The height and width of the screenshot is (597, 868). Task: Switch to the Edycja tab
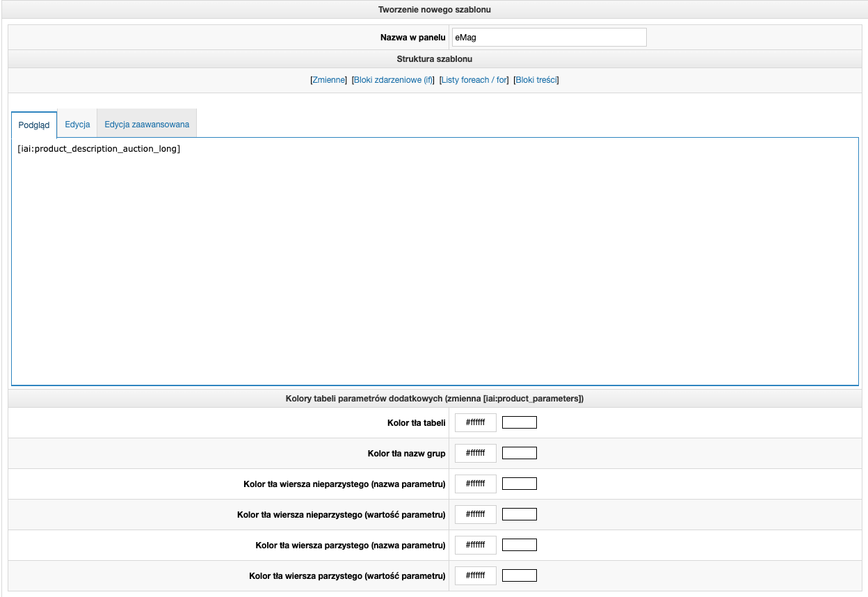77,124
